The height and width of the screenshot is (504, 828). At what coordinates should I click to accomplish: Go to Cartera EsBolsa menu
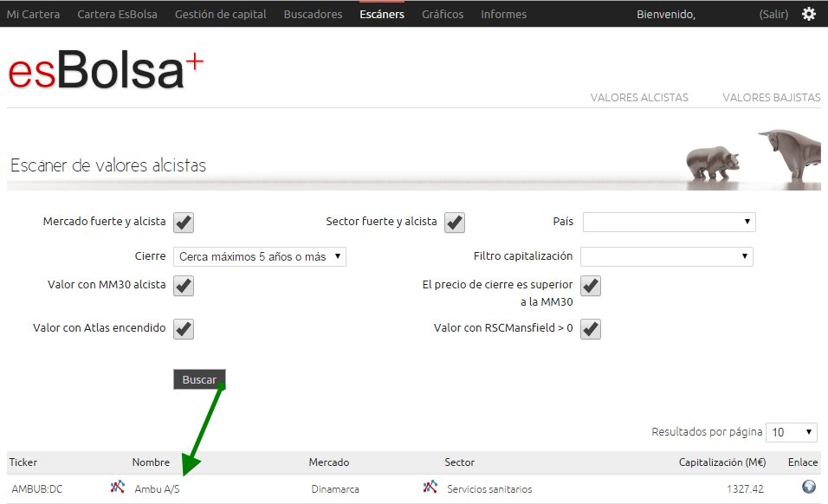tap(117, 14)
